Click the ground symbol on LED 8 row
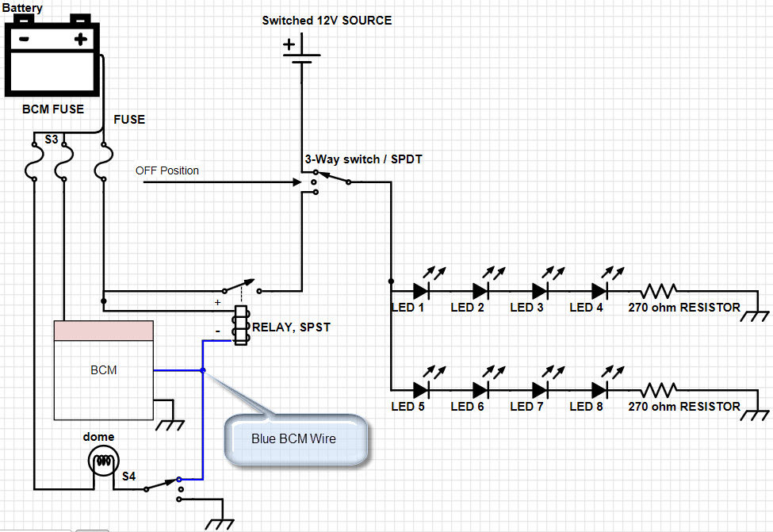Viewport: 773px width, 532px height. click(755, 415)
